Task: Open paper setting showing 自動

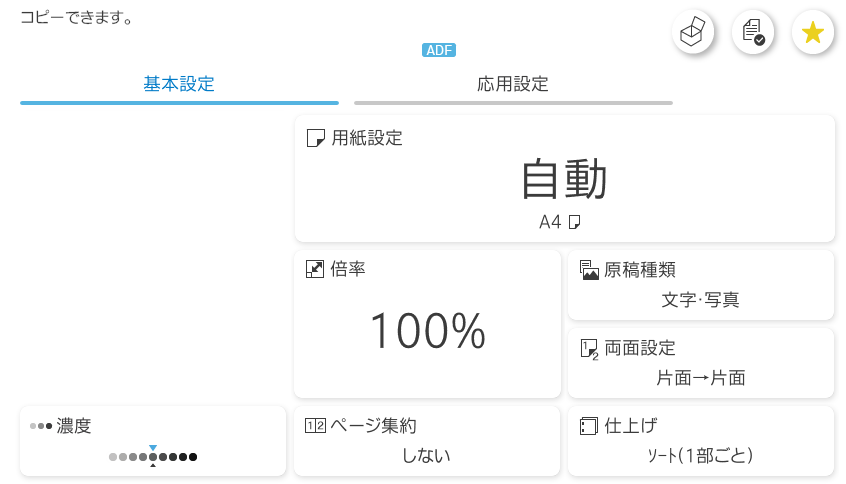Action: pyautogui.click(x=564, y=182)
